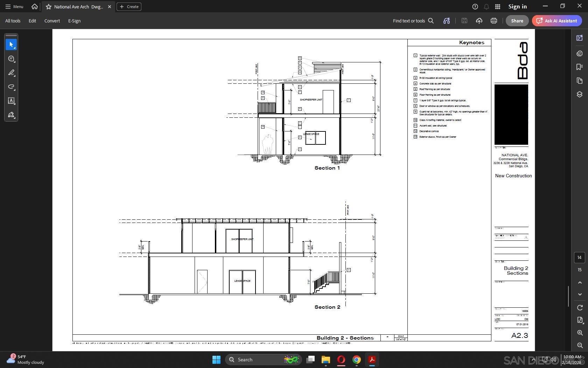Switch to the Convert menu
This screenshot has width=588, height=368.
click(52, 21)
